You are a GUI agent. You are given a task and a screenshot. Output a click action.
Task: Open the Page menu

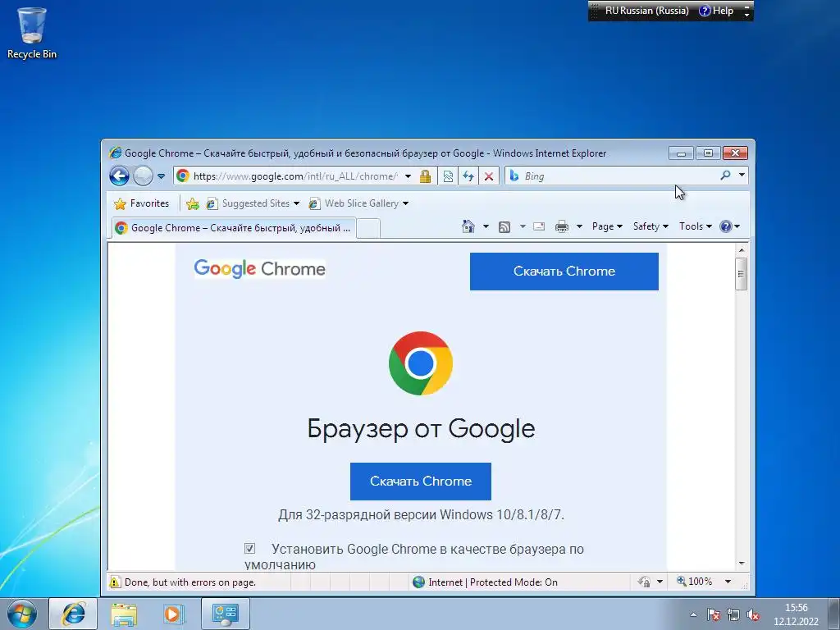(x=607, y=226)
